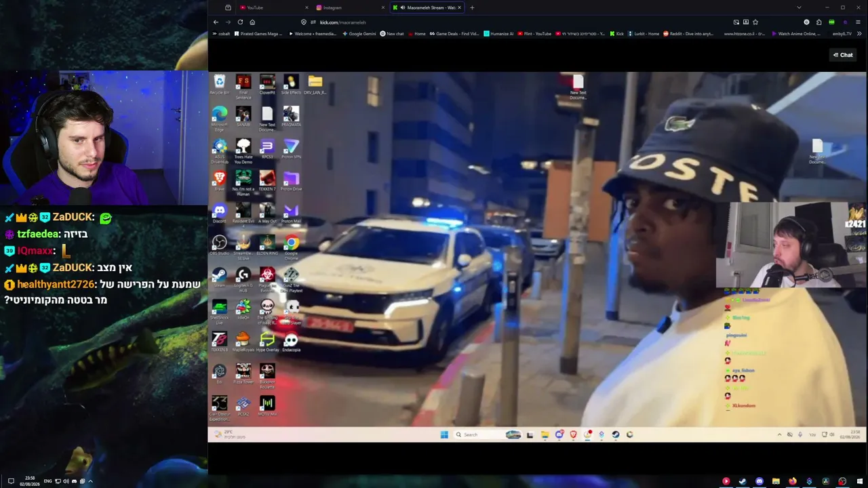This screenshot has width=868, height=488.
Task: Launch Pizza Tower desktop shortcut
Action: tap(243, 373)
